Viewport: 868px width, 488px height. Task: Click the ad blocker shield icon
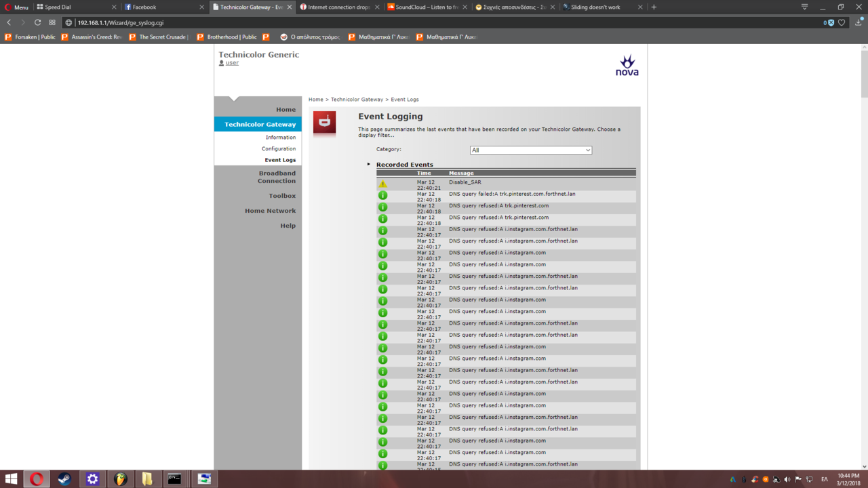(829, 22)
